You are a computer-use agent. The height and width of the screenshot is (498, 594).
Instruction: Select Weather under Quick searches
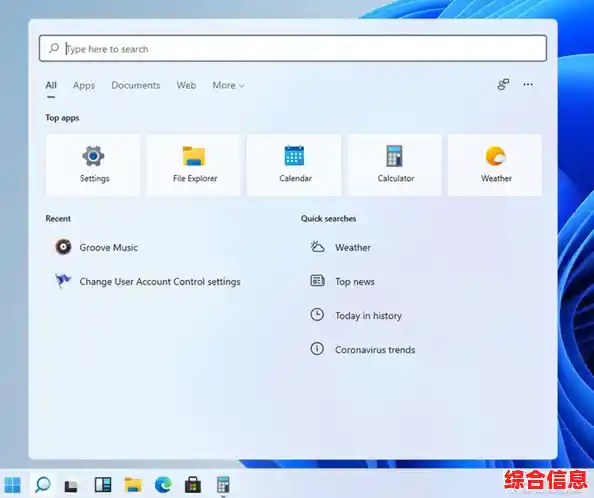(340, 247)
